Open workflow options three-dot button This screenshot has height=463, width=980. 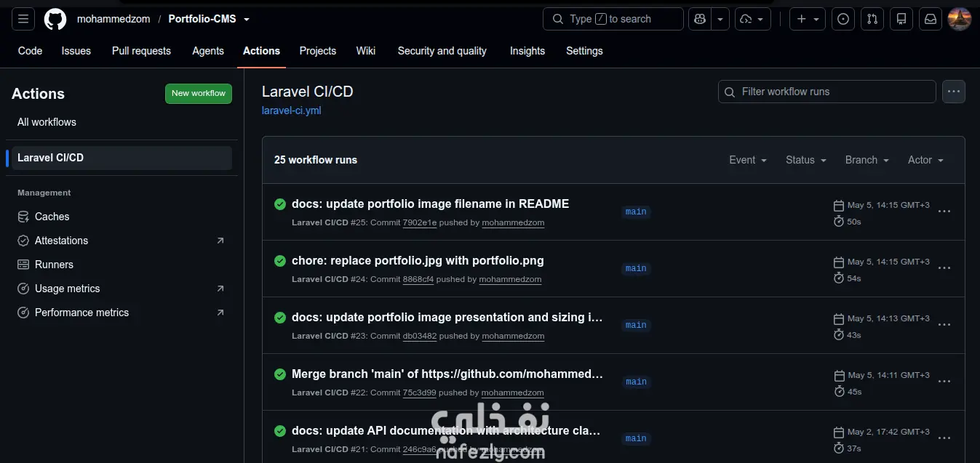coord(954,92)
